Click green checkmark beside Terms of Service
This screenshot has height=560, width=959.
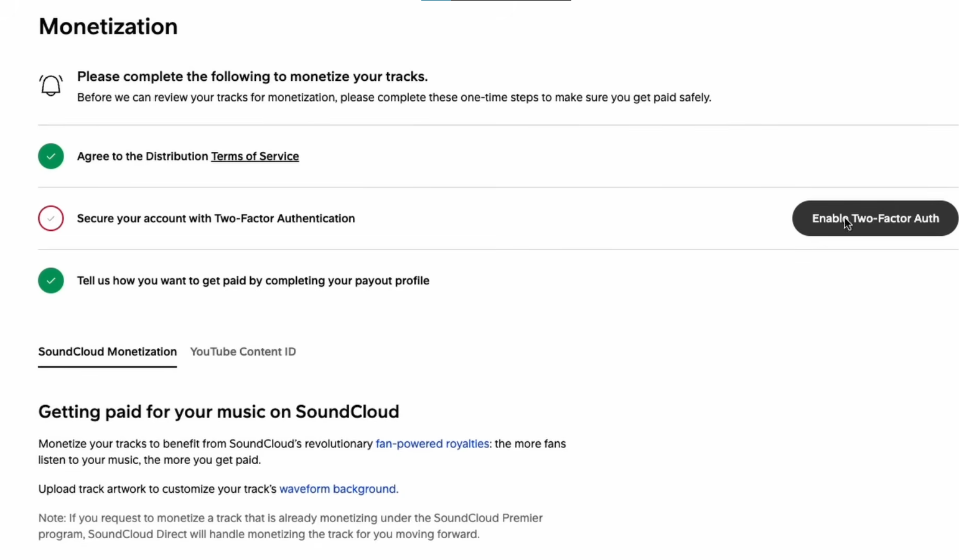click(51, 156)
